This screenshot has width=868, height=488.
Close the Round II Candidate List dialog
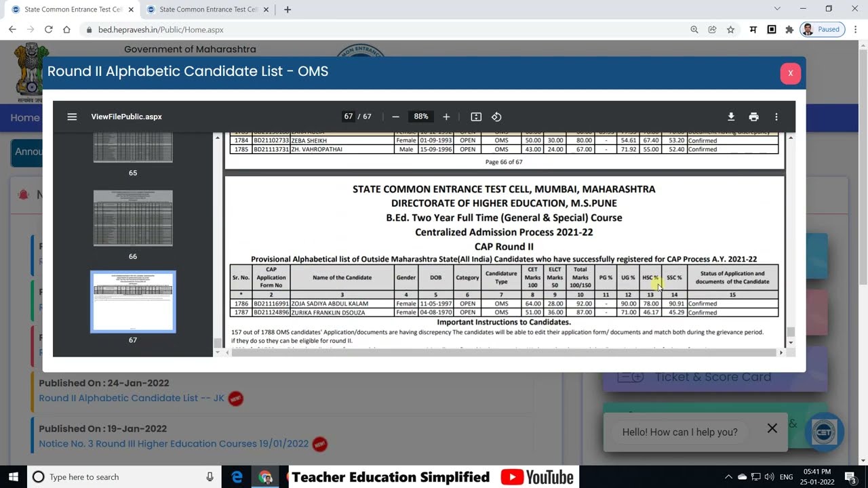point(790,73)
